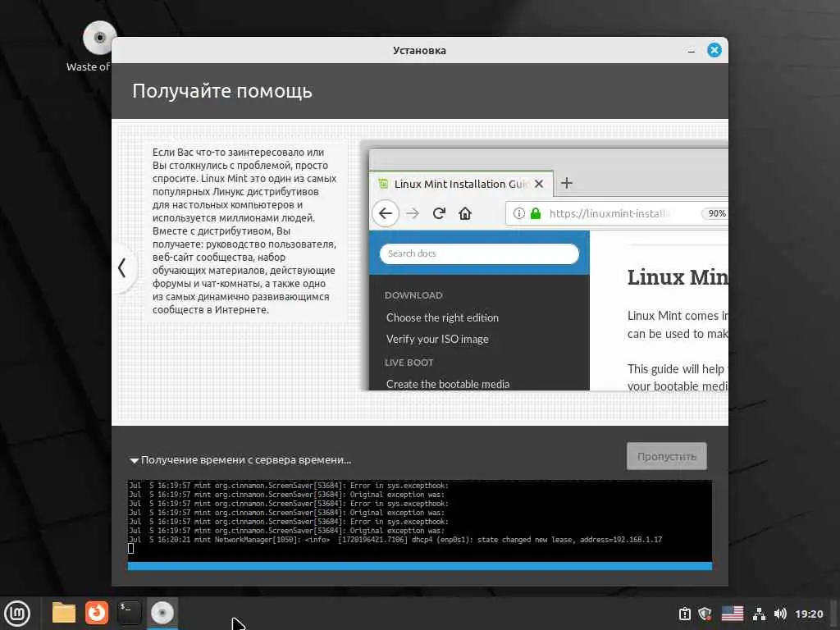The height and width of the screenshot is (630, 840).
Task: Click the clock showing 19:20
Action: pyautogui.click(x=809, y=614)
